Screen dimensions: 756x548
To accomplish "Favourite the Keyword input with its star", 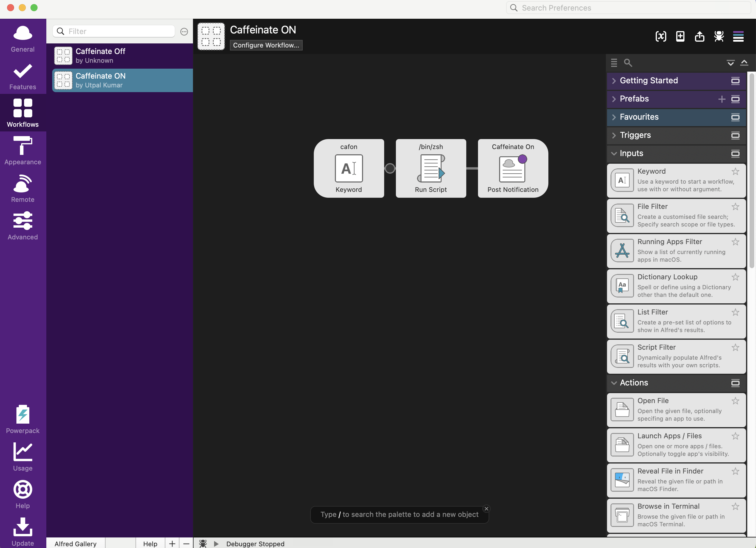I will coord(735,171).
